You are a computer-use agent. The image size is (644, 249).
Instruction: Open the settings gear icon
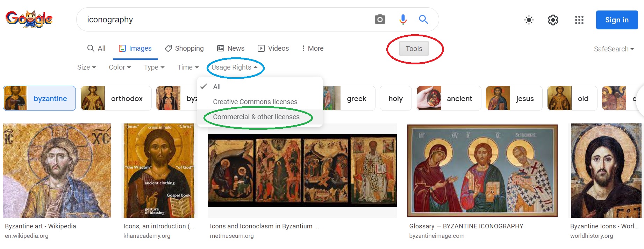[553, 20]
